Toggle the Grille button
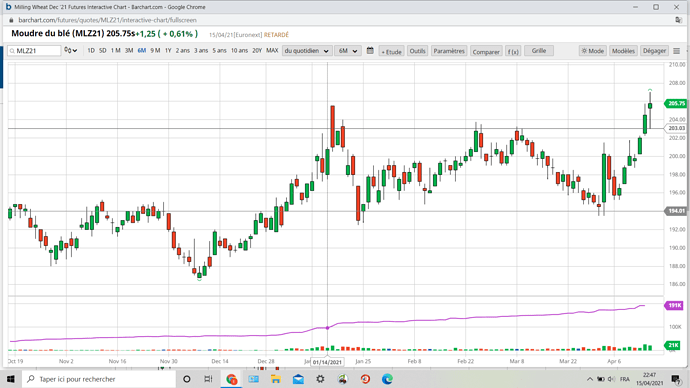The height and width of the screenshot is (388, 690). [x=539, y=51]
